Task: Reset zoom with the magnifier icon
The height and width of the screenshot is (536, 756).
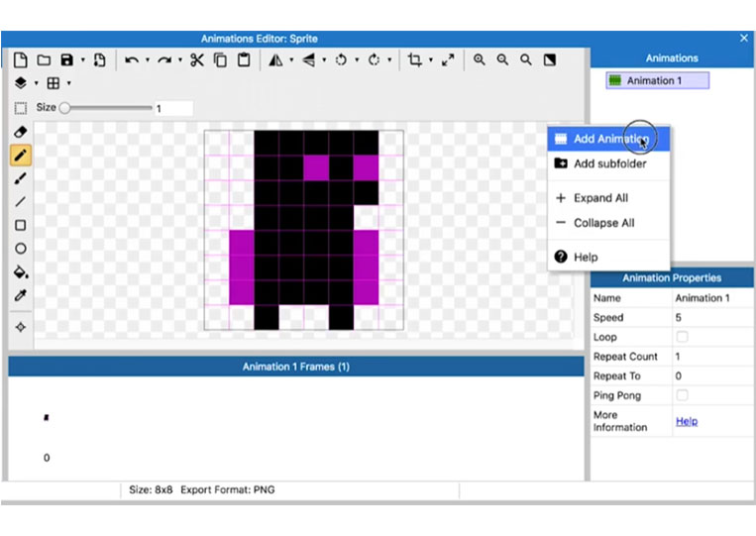Action: [x=526, y=59]
